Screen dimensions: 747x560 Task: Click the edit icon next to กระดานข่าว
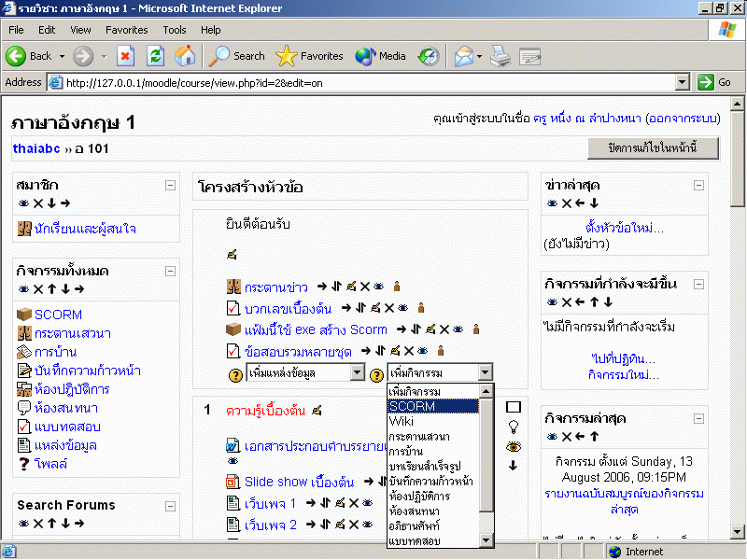pyautogui.click(x=350, y=287)
